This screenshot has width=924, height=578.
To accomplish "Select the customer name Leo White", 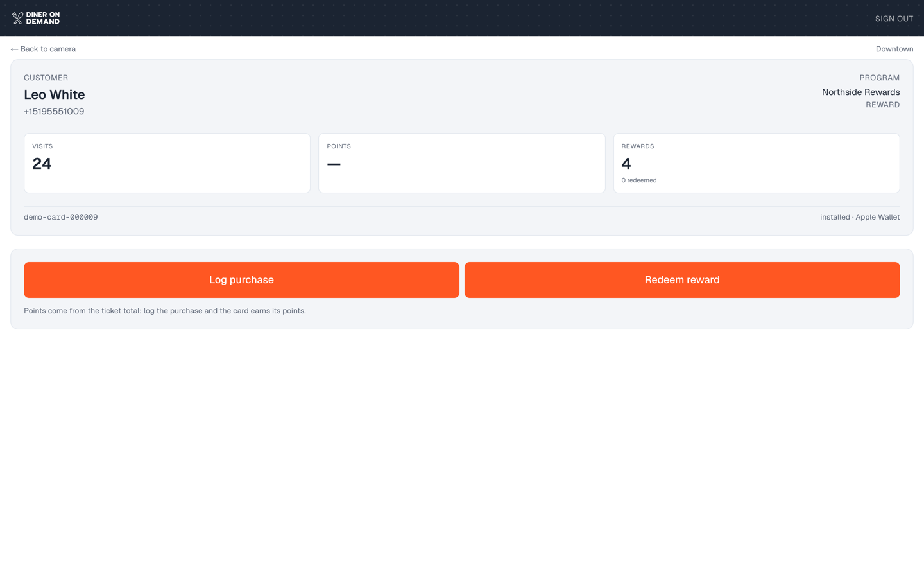I will [x=55, y=94].
